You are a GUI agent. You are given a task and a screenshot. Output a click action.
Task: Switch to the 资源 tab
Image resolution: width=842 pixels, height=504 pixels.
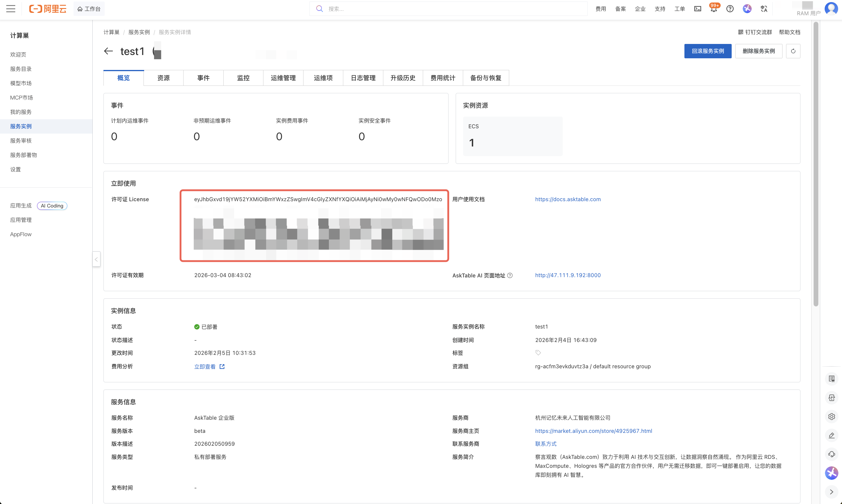163,78
